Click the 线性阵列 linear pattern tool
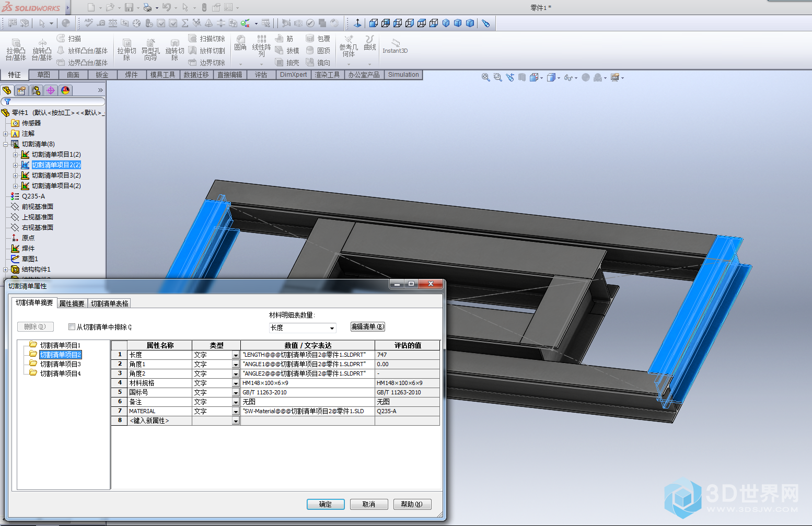This screenshot has height=526, width=812. point(261,46)
